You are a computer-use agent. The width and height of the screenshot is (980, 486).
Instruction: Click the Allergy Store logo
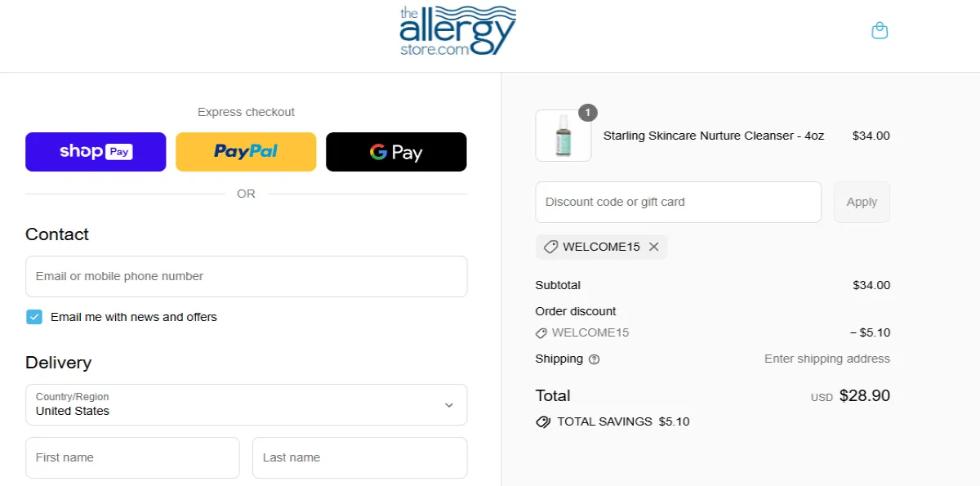coord(457,31)
